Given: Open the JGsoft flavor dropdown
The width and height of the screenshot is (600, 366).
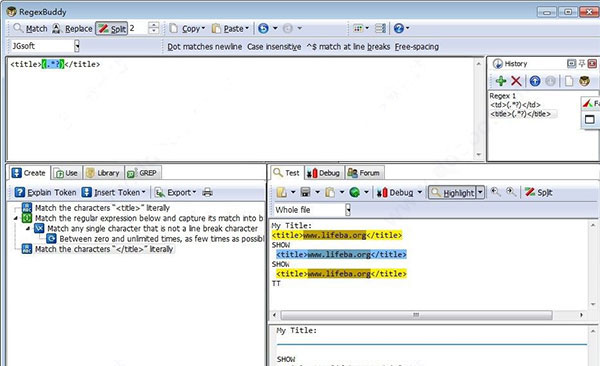Looking at the screenshot, I should tap(77, 46).
